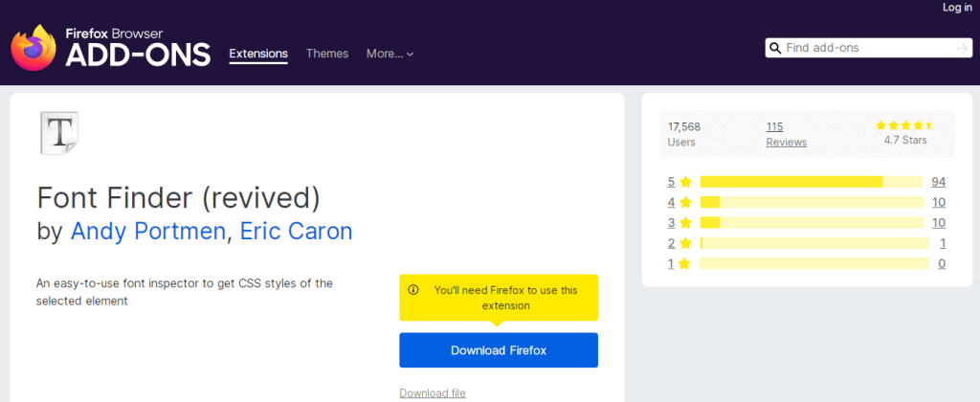980x402 pixels.
Task: Open author Eric Caron's profile
Action: [297, 232]
